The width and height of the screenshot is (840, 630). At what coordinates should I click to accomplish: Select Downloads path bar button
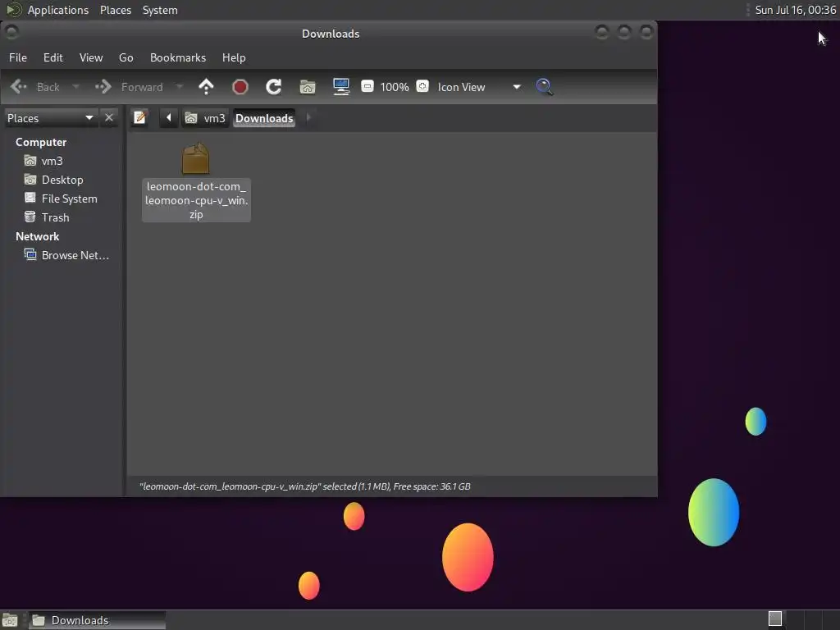pyautogui.click(x=264, y=118)
